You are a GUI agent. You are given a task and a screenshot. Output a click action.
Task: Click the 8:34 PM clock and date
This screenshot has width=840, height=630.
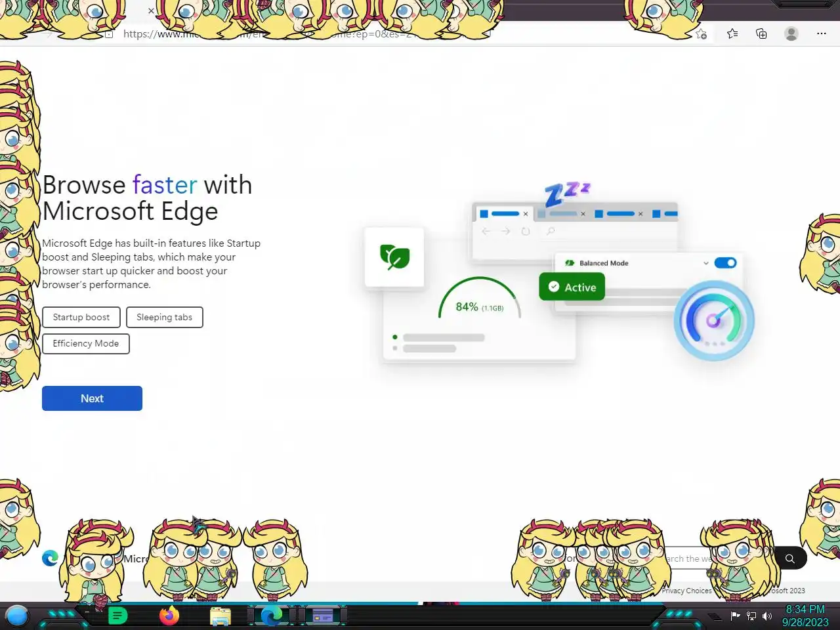[805, 616]
